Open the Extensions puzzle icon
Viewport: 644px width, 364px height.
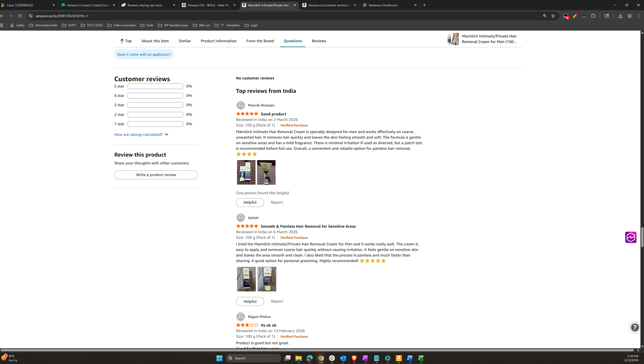[593, 16]
